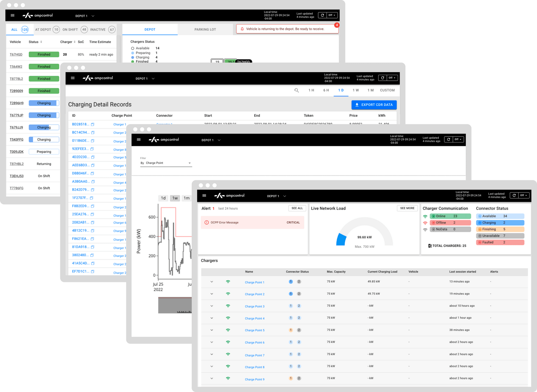Switch to the PARKING LOT tab
This screenshot has width=537, height=392.
205,30
